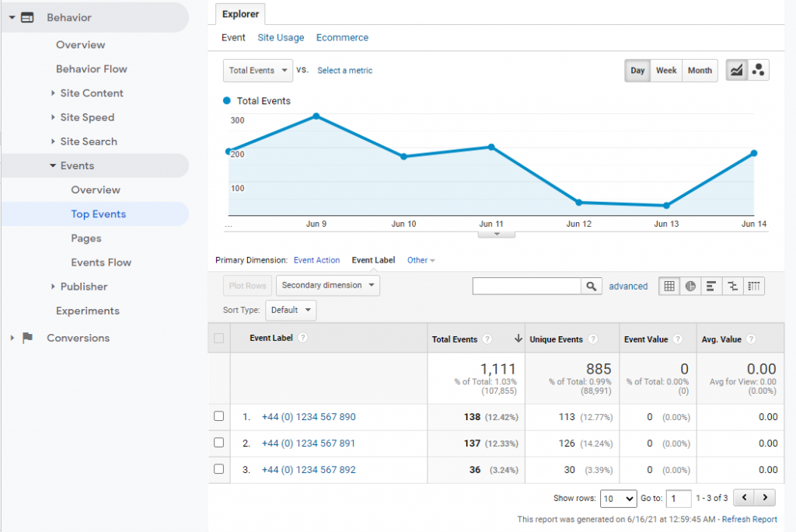Select the comparison view icon
Viewport: 796px width, 532px height.
pyautogui.click(x=731, y=287)
